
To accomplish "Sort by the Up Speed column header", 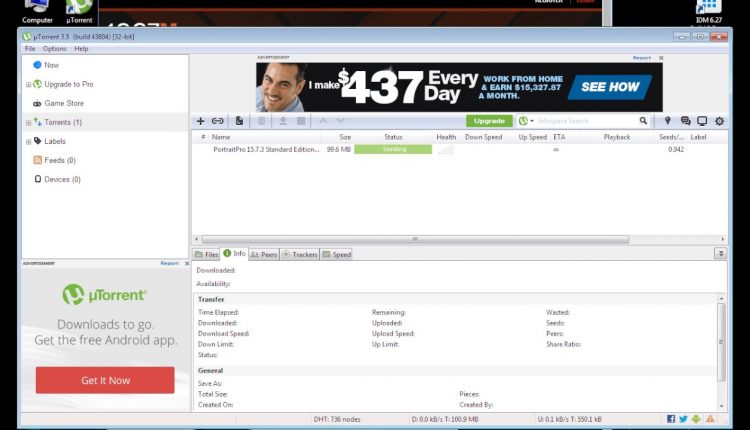I will tap(532, 137).
